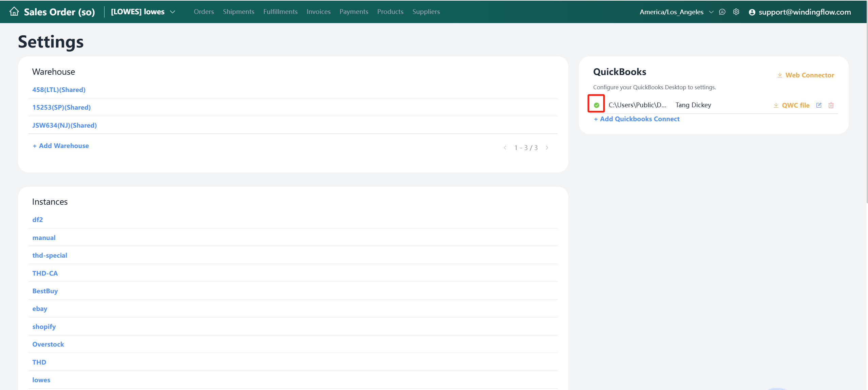Click the edit QuickBooks connection icon
Viewport: 868px width, 390px height.
click(819, 105)
